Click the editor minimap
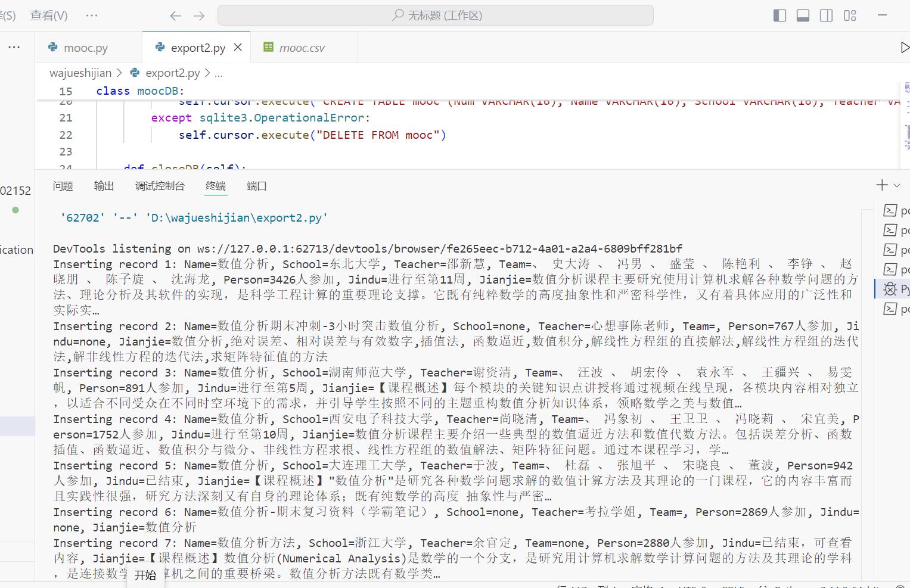This screenshot has width=910, height=588. (x=906, y=125)
